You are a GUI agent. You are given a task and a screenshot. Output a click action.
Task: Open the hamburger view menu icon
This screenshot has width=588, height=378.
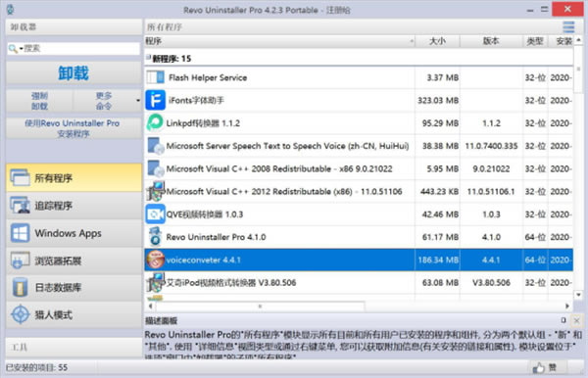568,27
